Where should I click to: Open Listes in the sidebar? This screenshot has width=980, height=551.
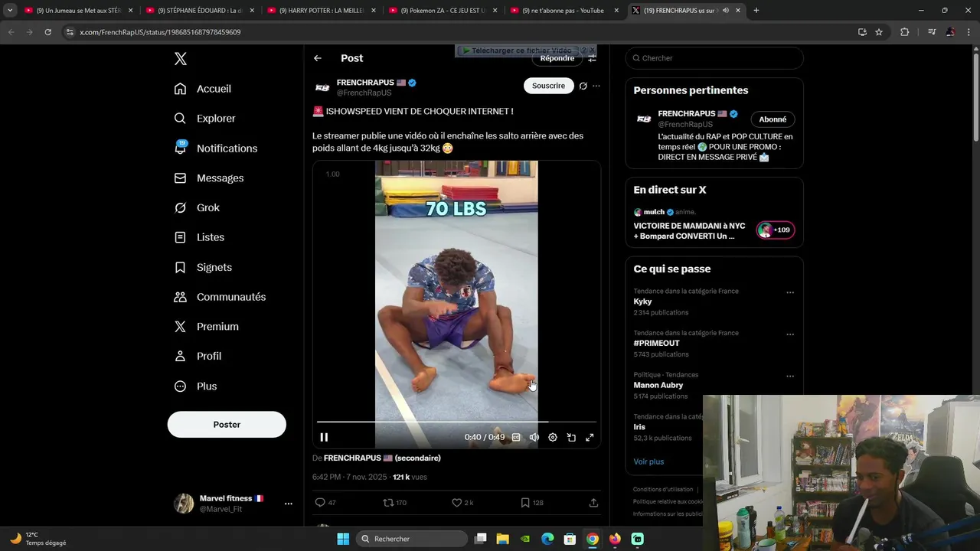tap(199, 237)
